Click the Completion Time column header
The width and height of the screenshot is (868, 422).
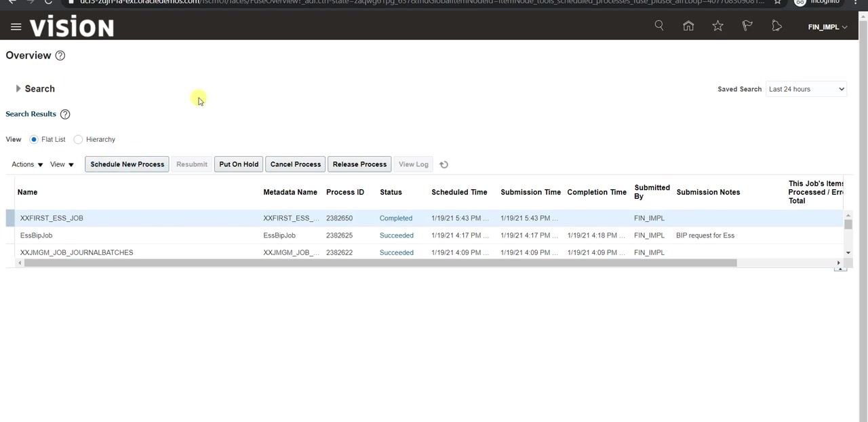click(597, 192)
